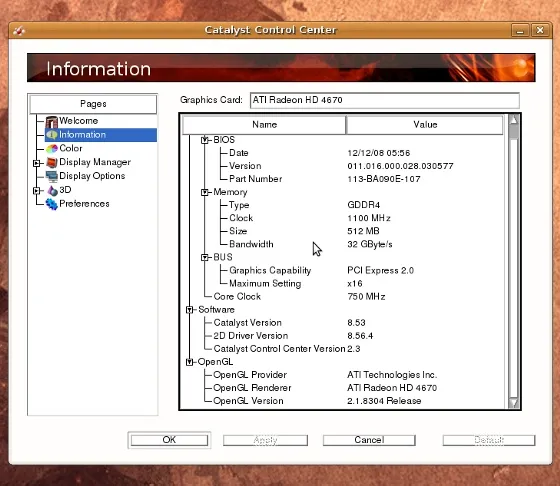Click the value ATI Technologies Inc.
The image size is (560, 486).
click(392, 375)
